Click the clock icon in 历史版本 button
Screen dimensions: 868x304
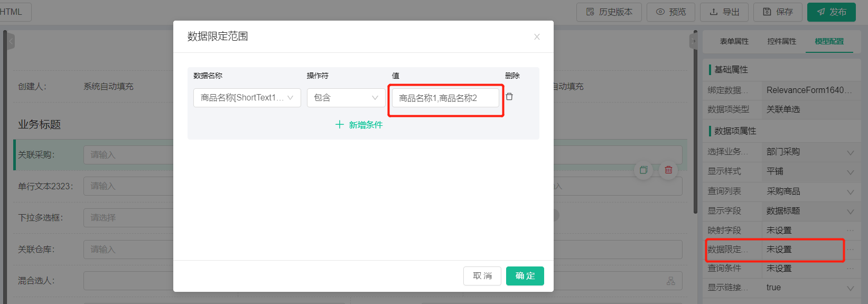click(x=590, y=12)
